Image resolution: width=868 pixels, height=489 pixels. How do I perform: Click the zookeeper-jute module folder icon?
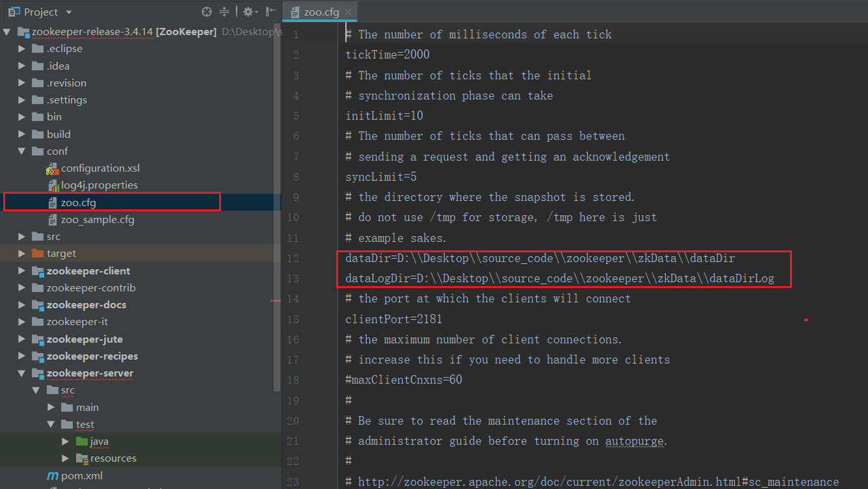pos(37,339)
